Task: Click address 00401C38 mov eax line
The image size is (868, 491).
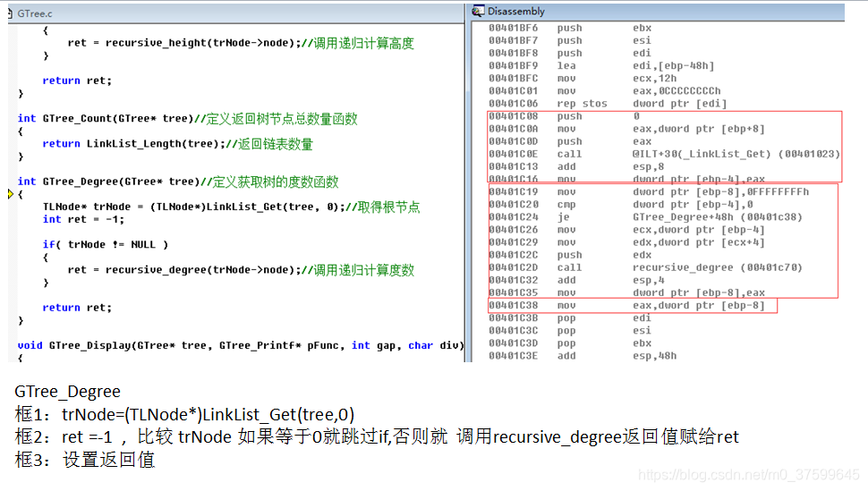Action: [626, 305]
